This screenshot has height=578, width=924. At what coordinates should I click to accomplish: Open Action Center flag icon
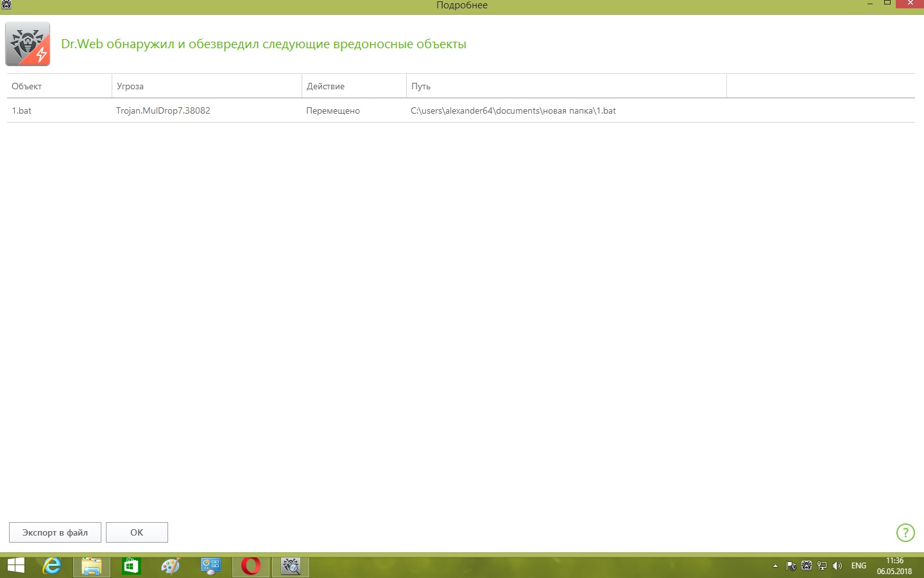coord(791,566)
